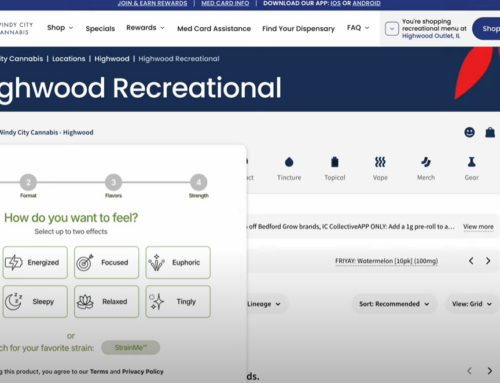Go to Locations breadcrumb
Screen dimensions: 500x383
point(69,59)
